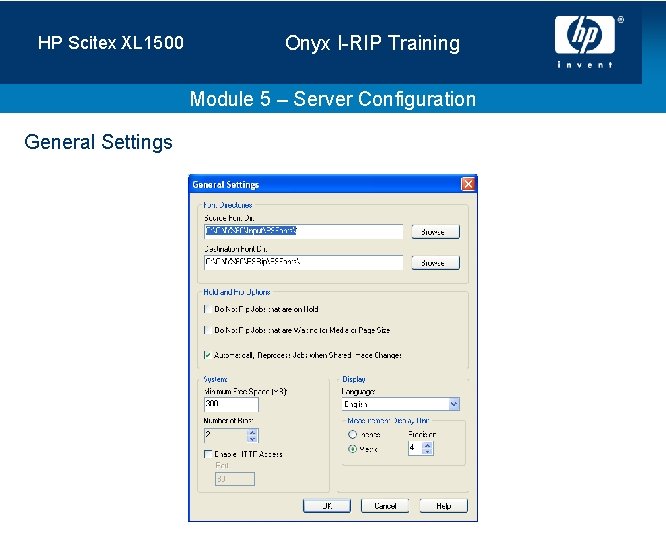Click the Minimum Free Space field

tap(231, 404)
